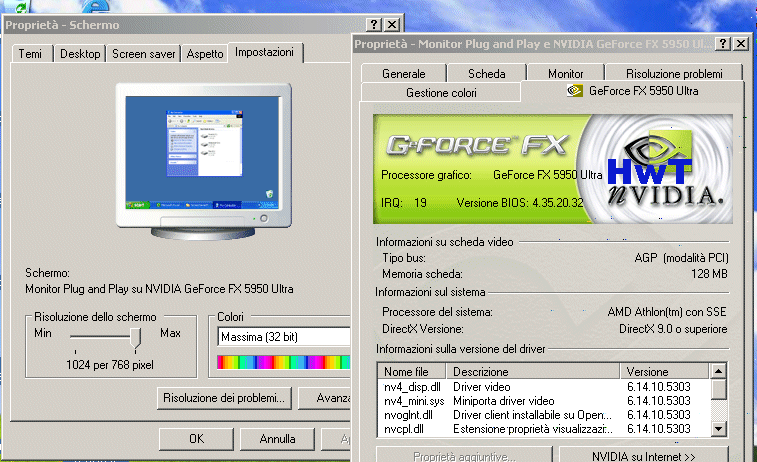Click the GeForce FX NVIDIA banner
This screenshot has width=757, height=462.
coord(553,169)
